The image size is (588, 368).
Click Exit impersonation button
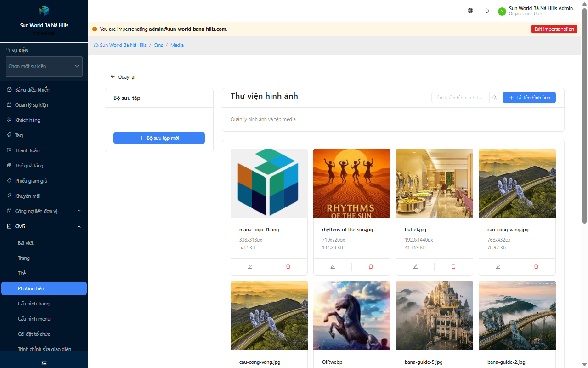click(x=554, y=29)
